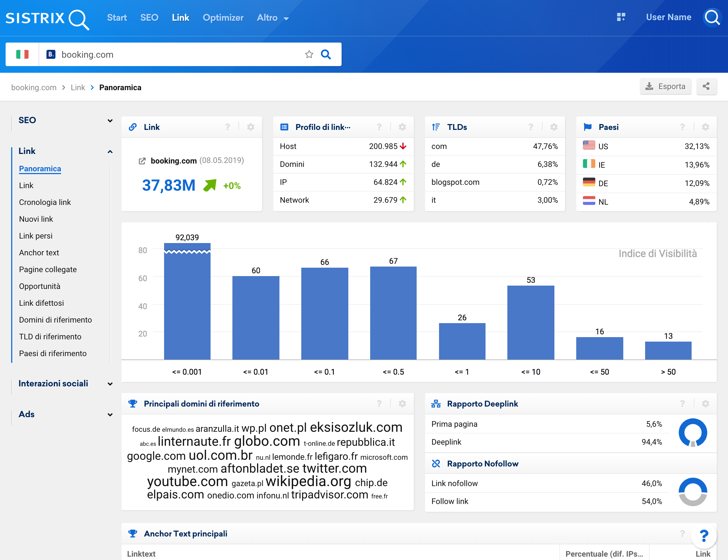The image size is (728, 560).
Task: Open Opportunità in the sidebar
Action: tap(40, 286)
